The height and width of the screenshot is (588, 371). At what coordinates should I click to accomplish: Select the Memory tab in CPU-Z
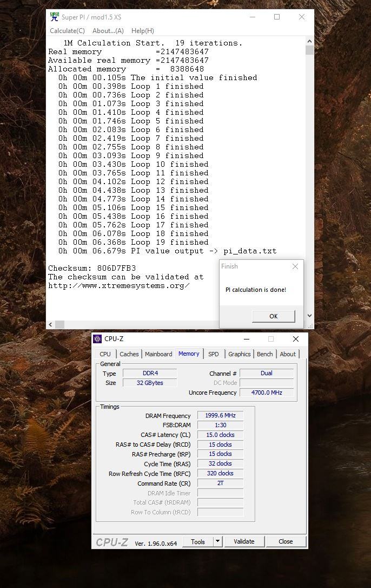[x=189, y=354]
